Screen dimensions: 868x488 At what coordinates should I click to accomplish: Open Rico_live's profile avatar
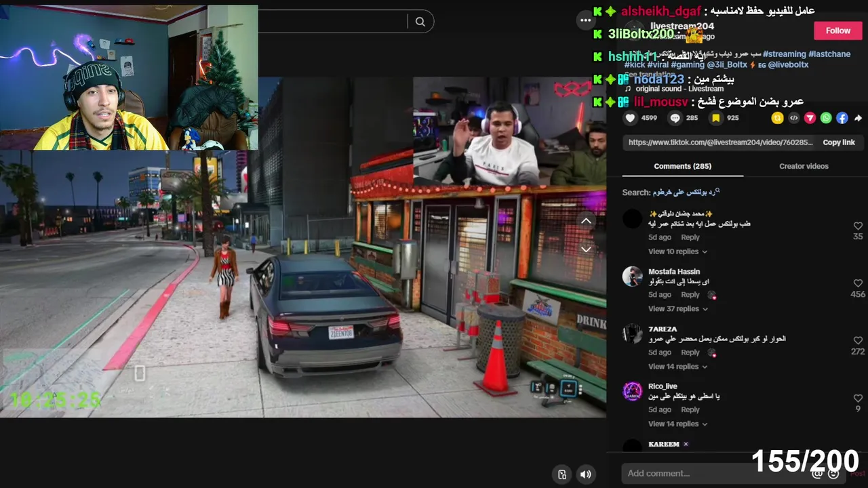[632, 391]
